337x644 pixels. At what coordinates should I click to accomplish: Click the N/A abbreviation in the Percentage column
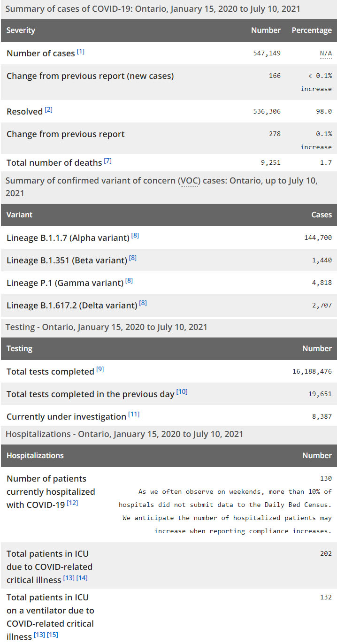tap(326, 54)
